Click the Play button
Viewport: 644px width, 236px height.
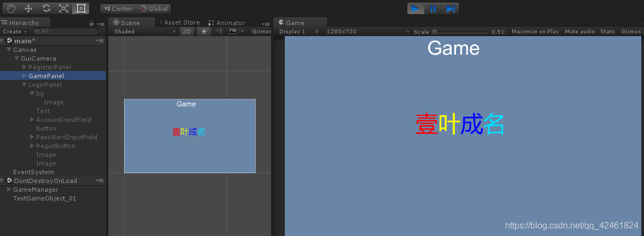click(415, 8)
